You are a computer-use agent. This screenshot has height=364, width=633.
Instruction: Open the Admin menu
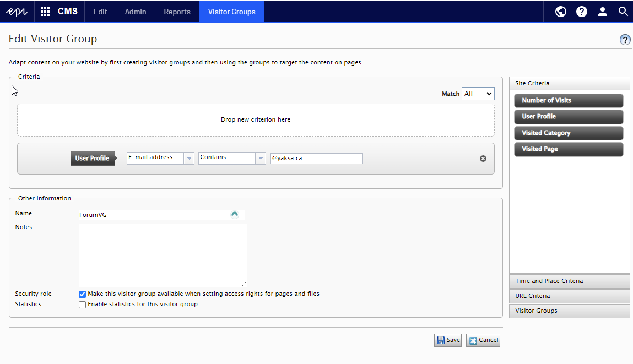135,12
